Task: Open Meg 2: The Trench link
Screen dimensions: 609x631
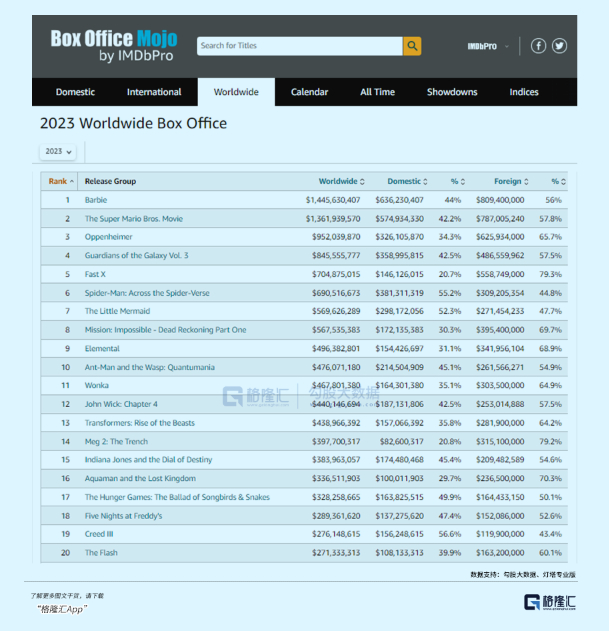Action: (x=116, y=441)
